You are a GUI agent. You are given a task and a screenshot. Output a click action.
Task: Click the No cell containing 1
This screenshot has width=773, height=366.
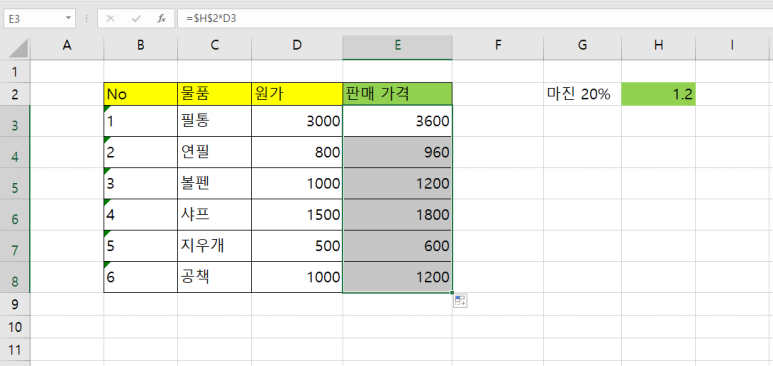[x=141, y=121]
